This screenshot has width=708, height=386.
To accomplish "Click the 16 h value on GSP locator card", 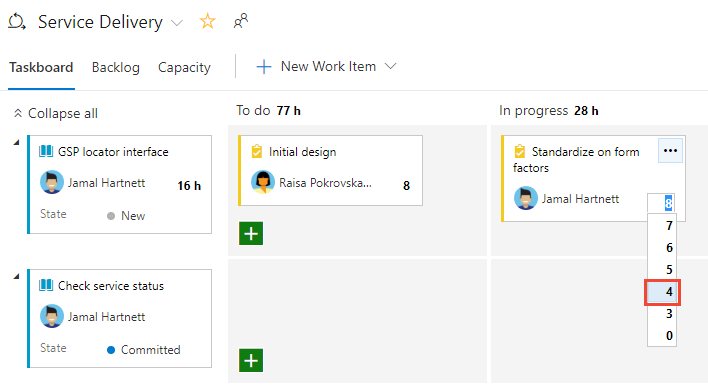I will point(189,186).
